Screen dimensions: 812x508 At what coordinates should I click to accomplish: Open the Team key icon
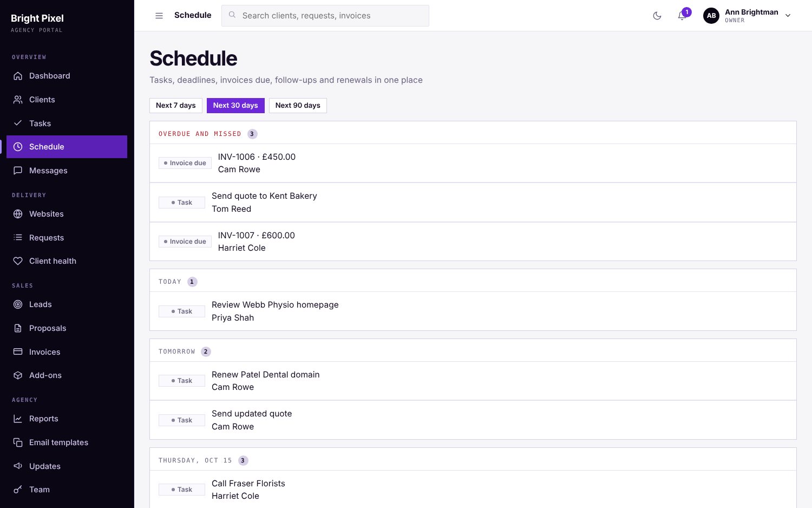(18, 490)
